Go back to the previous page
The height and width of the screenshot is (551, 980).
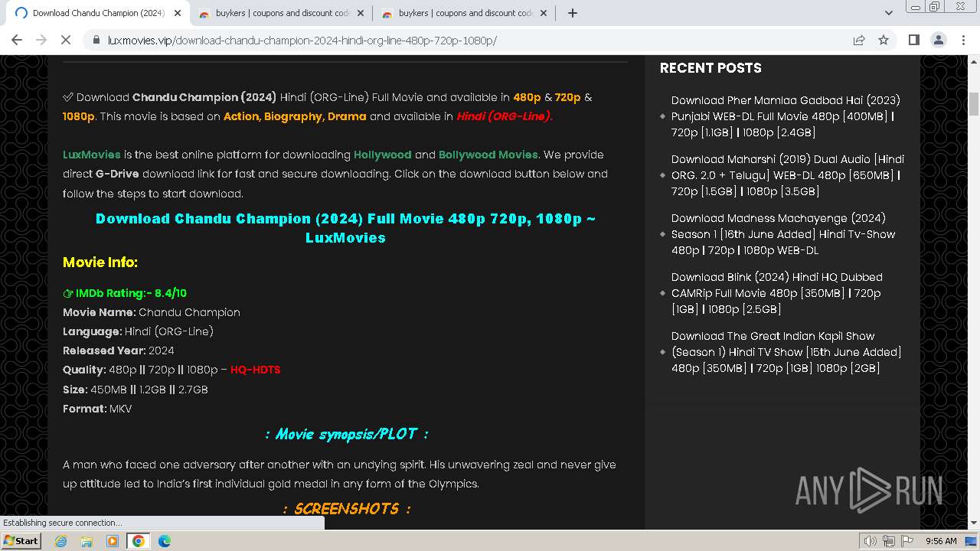pos(17,40)
